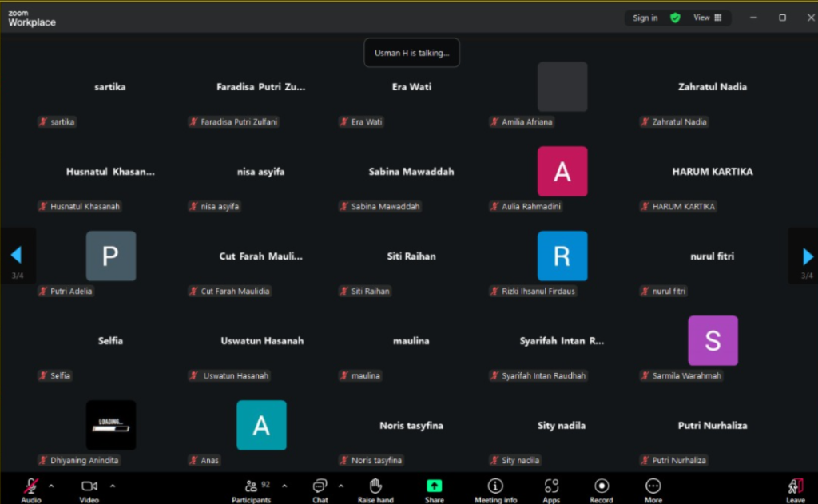Click muted mic icon beside Selfia label
The image size is (818, 504).
[x=43, y=375]
